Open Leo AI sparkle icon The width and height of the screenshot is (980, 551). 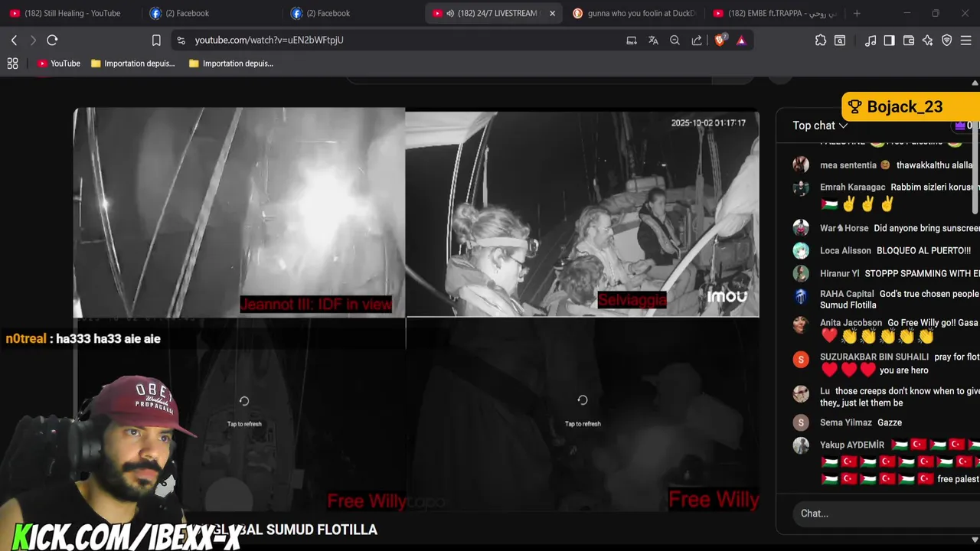point(928,41)
